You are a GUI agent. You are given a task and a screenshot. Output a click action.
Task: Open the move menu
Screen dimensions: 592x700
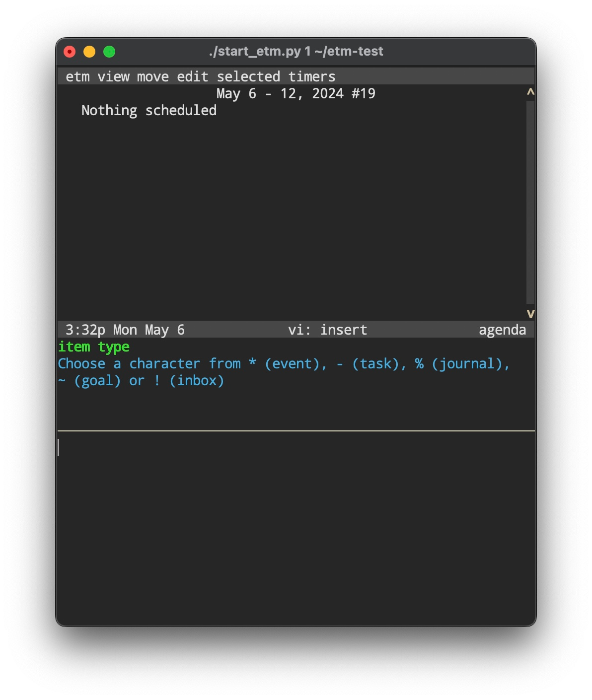click(153, 76)
